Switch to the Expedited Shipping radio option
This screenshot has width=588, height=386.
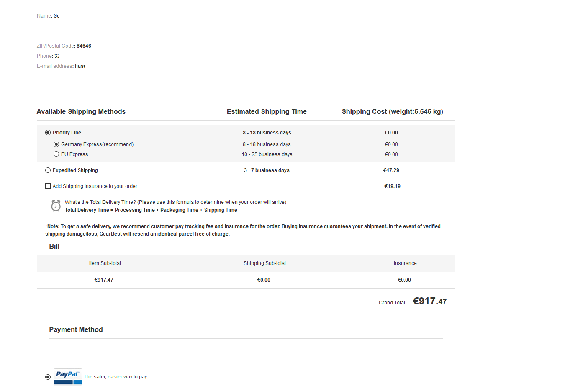48,170
